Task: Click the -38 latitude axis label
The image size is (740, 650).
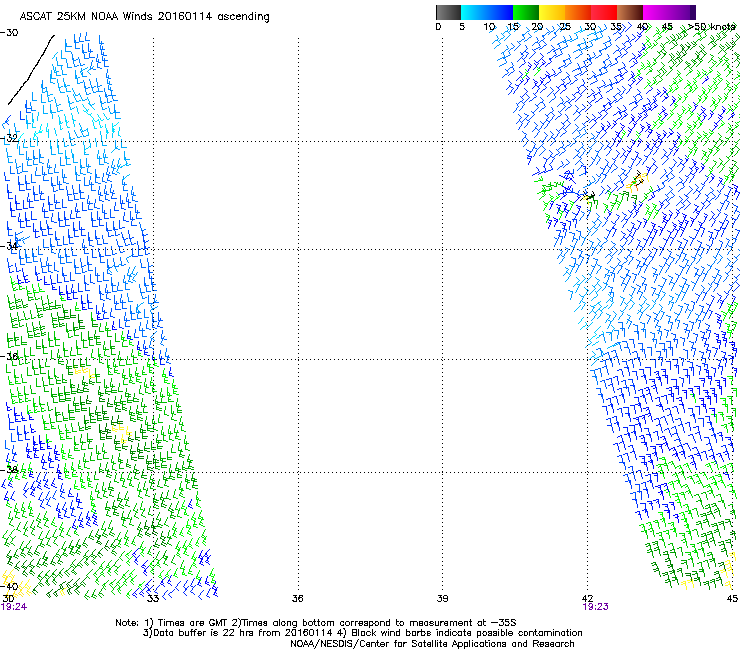Action: 9,470
